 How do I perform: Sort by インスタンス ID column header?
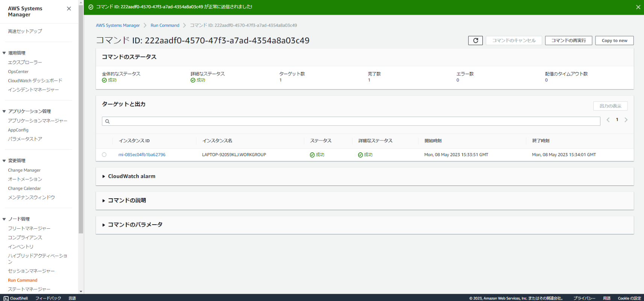click(x=134, y=141)
